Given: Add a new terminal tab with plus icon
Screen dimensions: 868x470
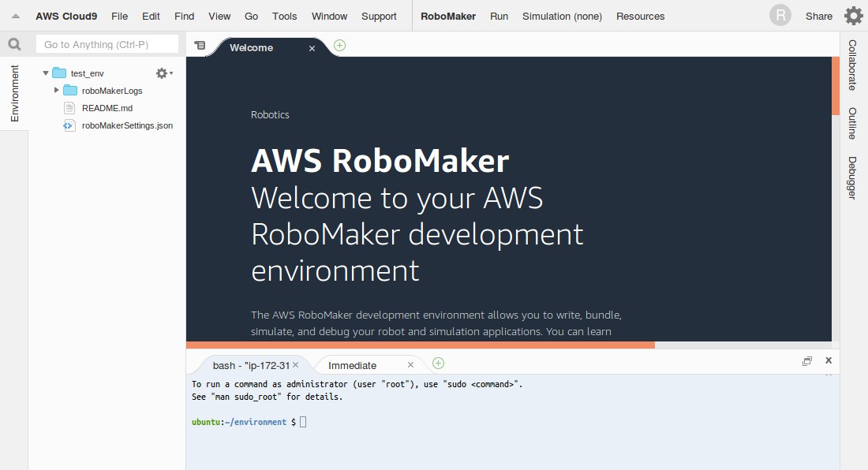Looking at the screenshot, I should pyautogui.click(x=438, y=364).
